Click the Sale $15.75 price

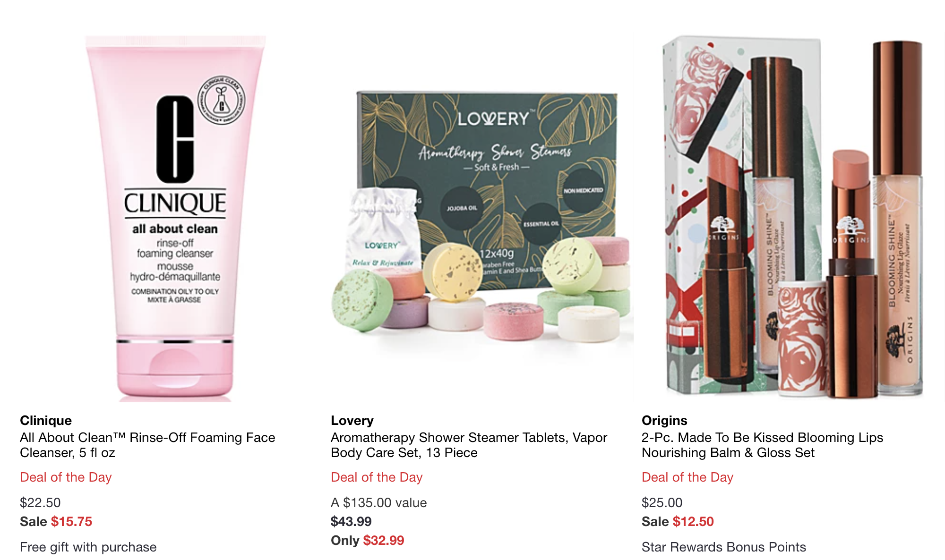(56, 521)
